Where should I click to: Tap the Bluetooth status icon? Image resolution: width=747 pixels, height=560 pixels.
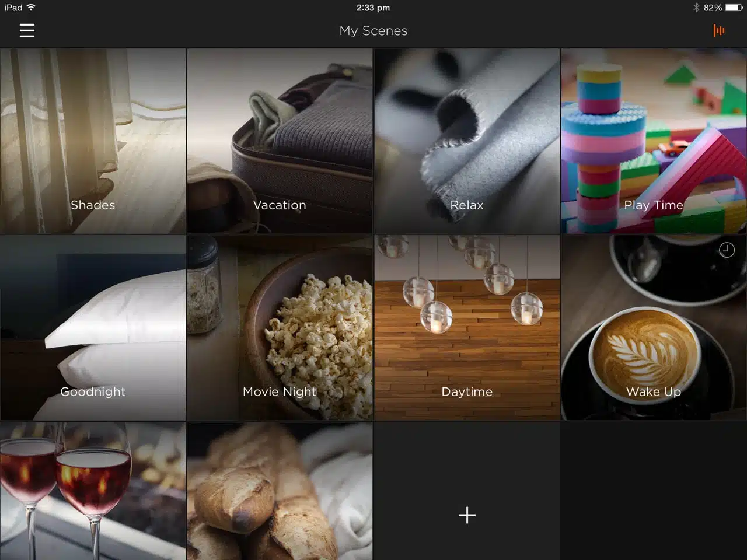[x=696, y=8]
